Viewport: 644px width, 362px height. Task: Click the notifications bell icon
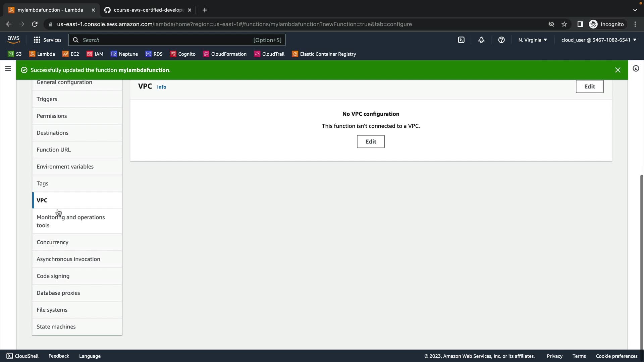click(x=481, y=40)
